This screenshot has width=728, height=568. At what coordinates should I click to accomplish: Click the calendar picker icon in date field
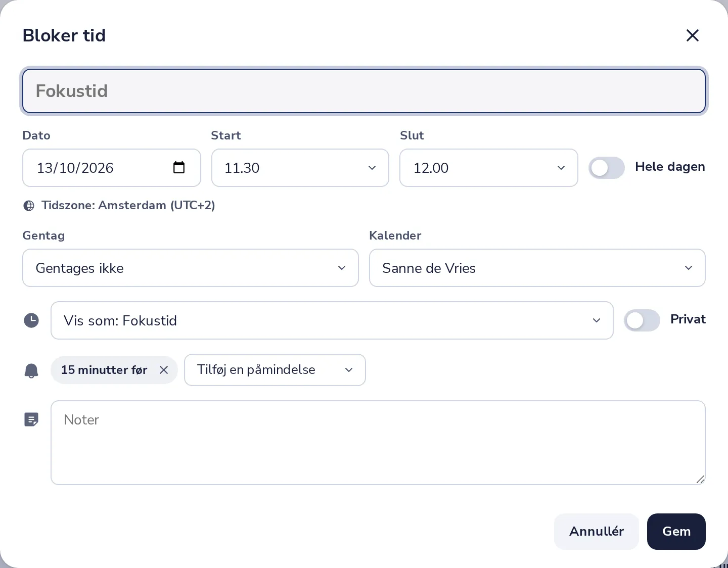point(179,167)
